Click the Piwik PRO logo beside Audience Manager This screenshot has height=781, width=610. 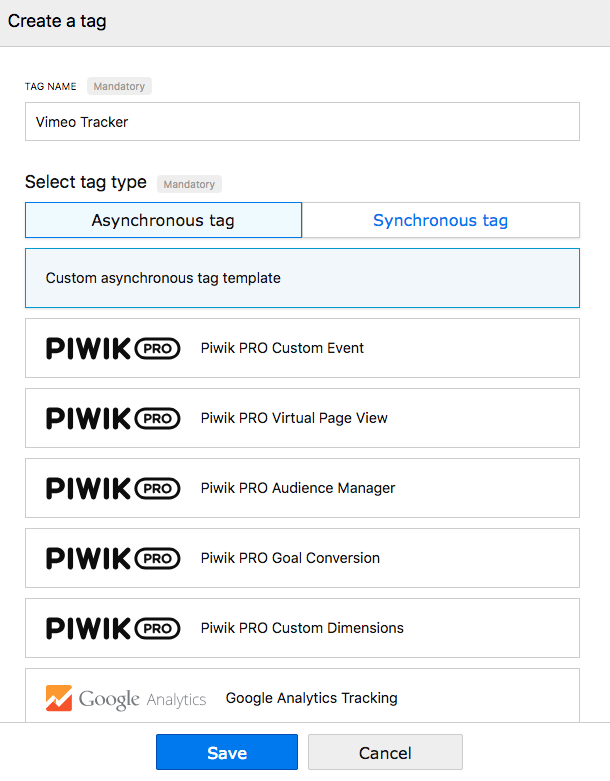tap(113, 488)
